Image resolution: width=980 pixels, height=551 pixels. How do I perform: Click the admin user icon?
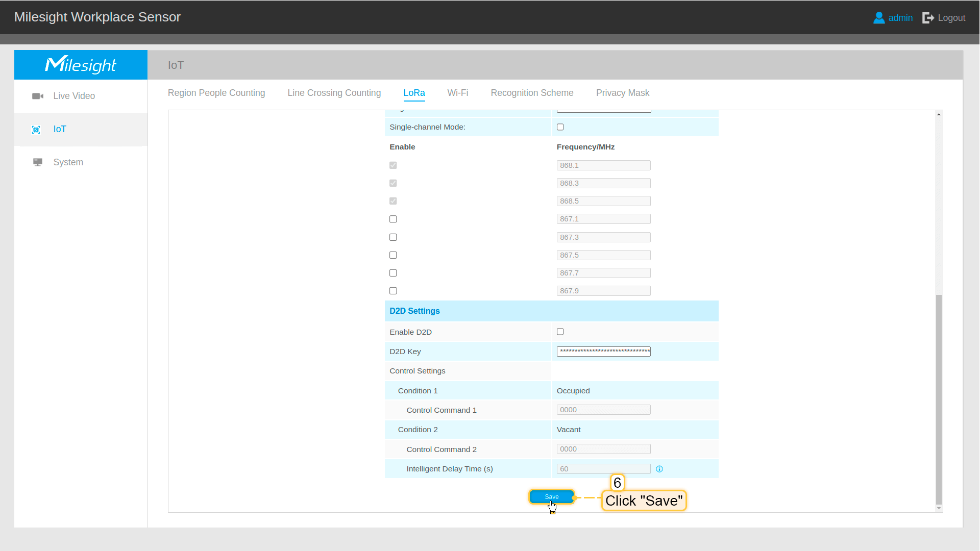point(878,18)
